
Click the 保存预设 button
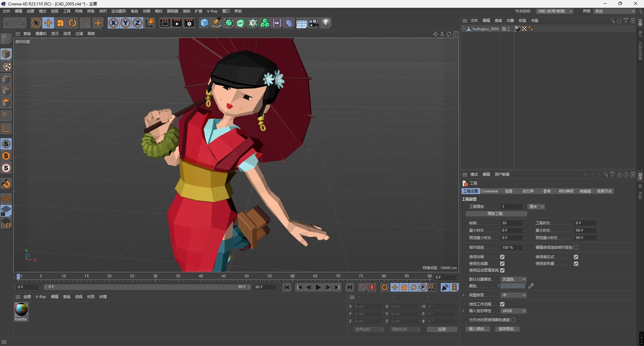pyautogui.click(x=507, y=329)
